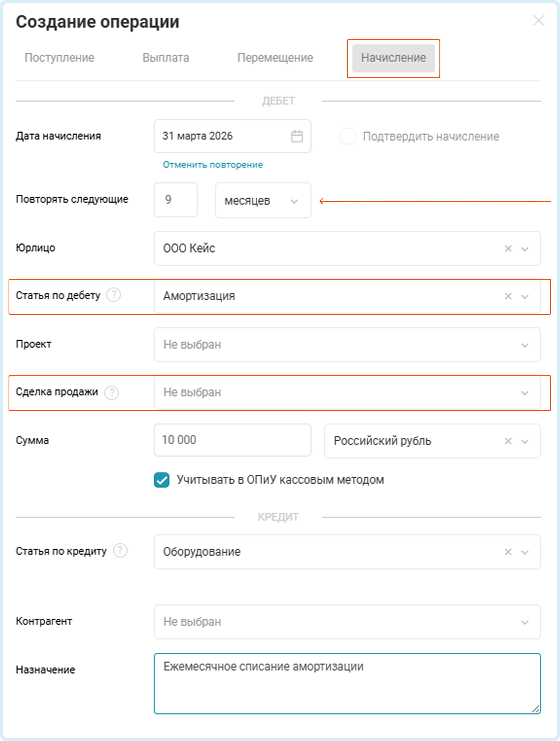Click the Назначение text area
560x741 pixels.
tap(347, 683)
